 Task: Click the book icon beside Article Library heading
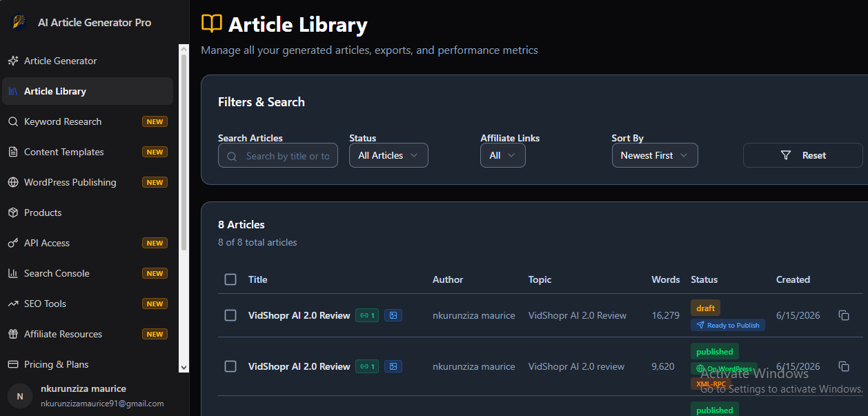212,24
